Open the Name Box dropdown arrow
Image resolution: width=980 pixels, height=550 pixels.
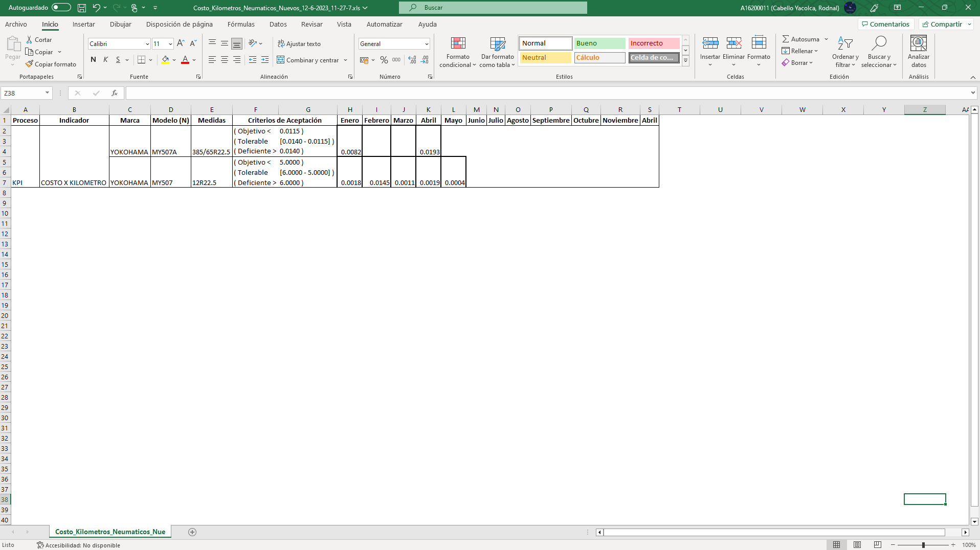(47, 93)
